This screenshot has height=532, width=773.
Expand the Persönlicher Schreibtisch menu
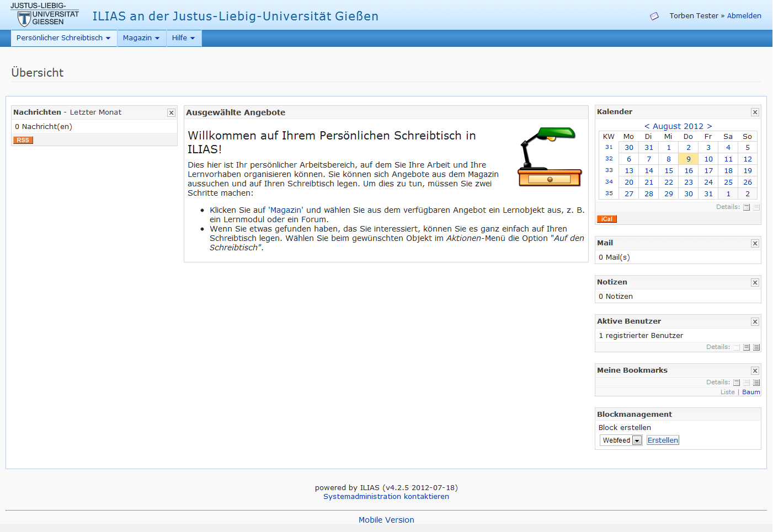point(63,38)
